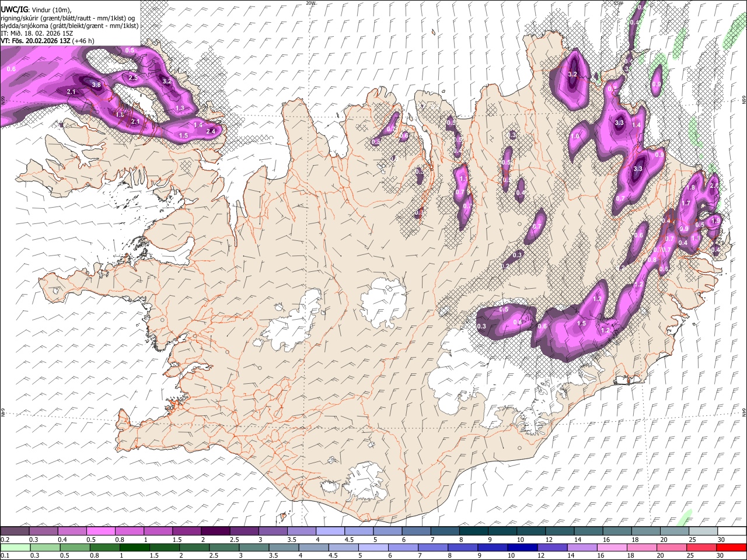Click the dark teal upper swatch for 8–9
Image resolution: width=747 pixels, height=560 pixels.
coord(473,531)
